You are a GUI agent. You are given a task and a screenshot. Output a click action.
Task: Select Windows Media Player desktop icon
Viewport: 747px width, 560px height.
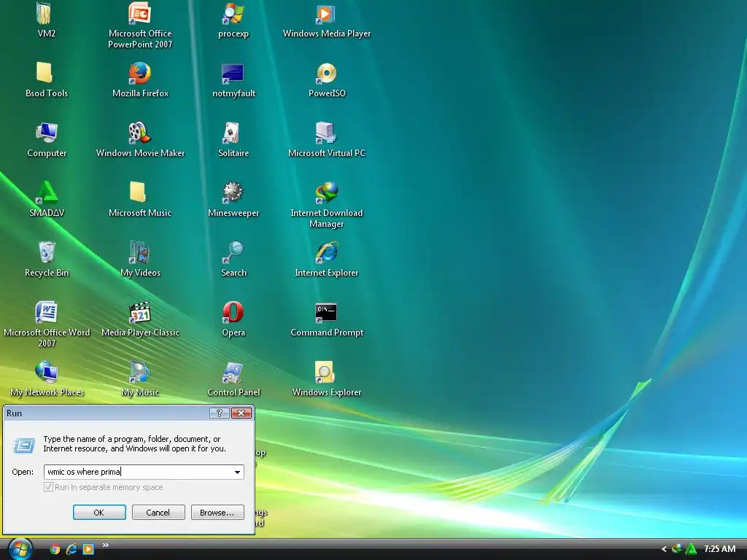coord(326,13)
